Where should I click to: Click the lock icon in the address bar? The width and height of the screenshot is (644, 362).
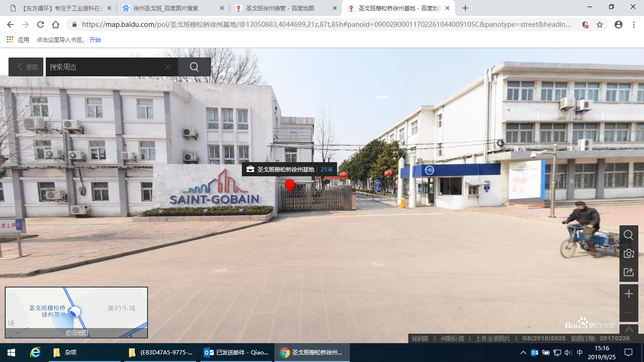(74, 25)
